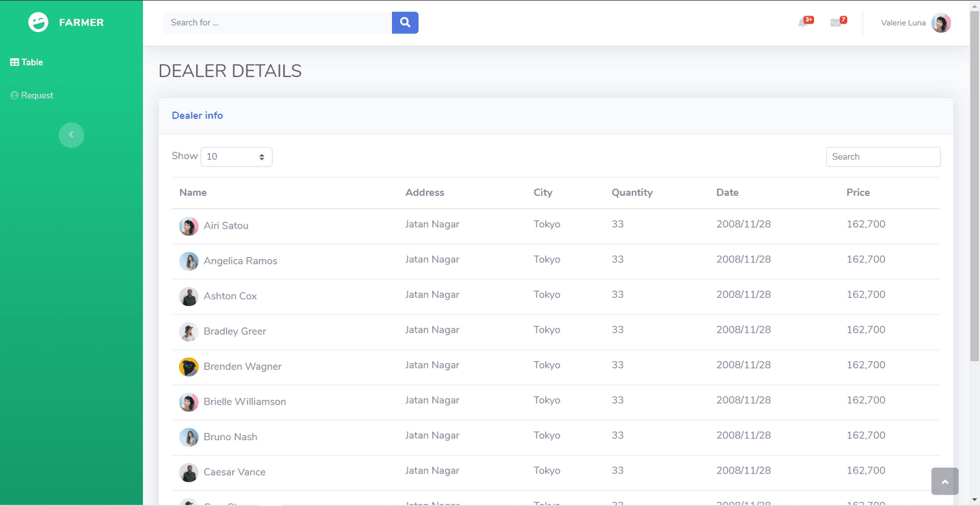Click Bradley Greer's avatar picture
980x506 pixels.
(x=189, y=332)
